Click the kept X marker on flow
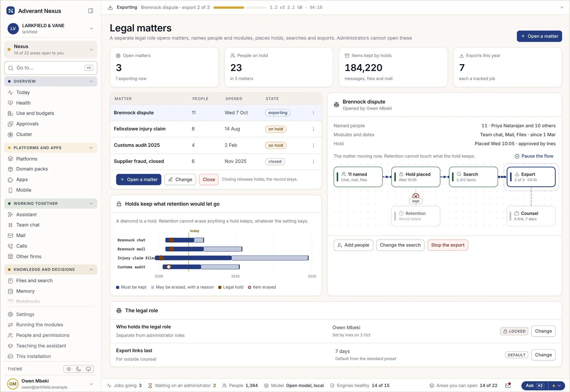 [x=416, y=196]
